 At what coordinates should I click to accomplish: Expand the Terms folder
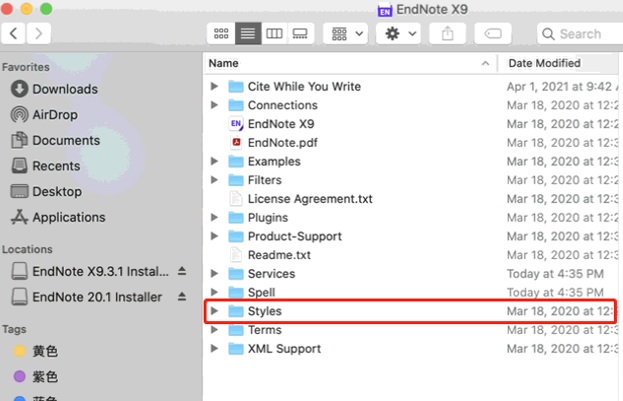point(214,329)
